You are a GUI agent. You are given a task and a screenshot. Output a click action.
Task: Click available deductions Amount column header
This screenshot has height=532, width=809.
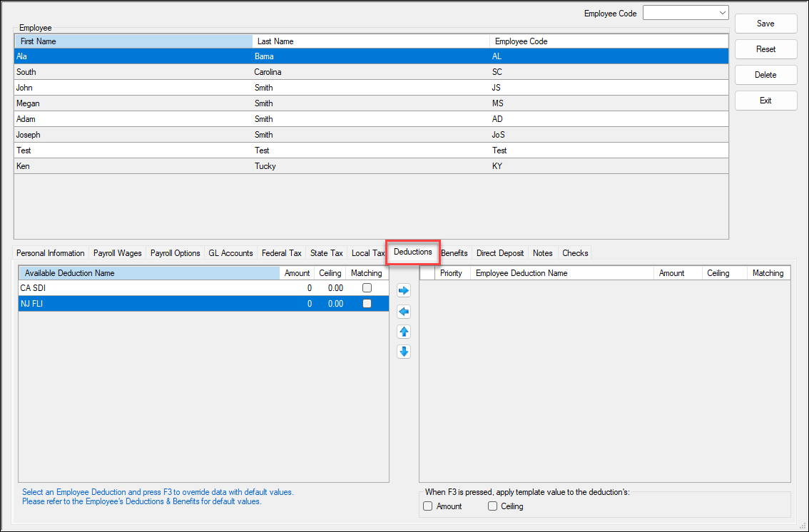(297, 273)
